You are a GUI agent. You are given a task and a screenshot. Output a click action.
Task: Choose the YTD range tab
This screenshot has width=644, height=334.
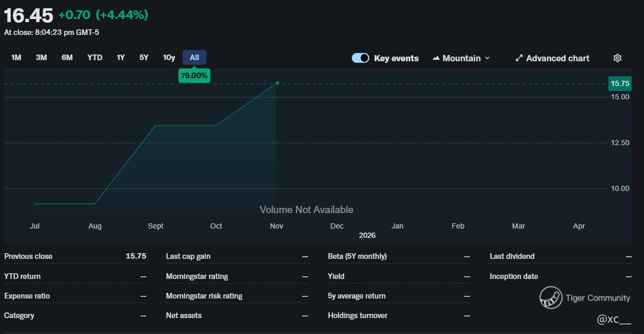coord(95,58)
